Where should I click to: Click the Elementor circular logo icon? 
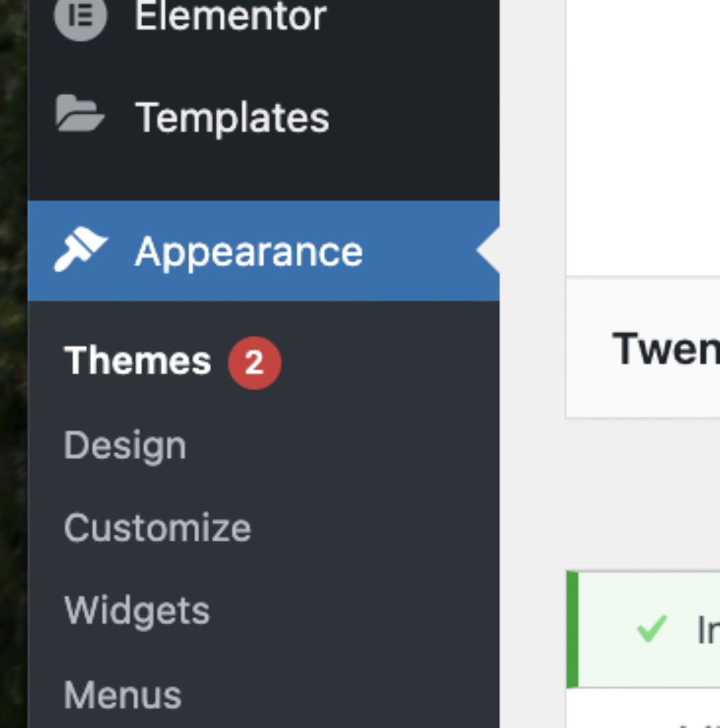(x=80, y=17)
